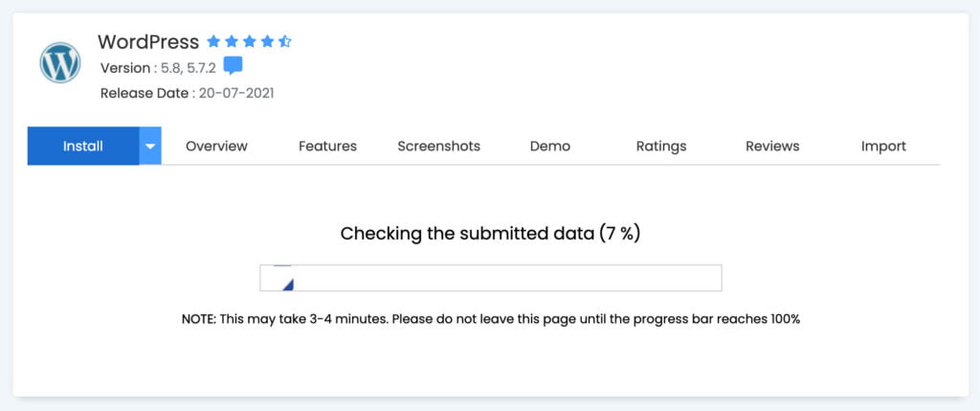Image resolution: width=980 pixels, height=411 pixels.
Task: Click the blue triangle progress indicator
Action: 288,285
